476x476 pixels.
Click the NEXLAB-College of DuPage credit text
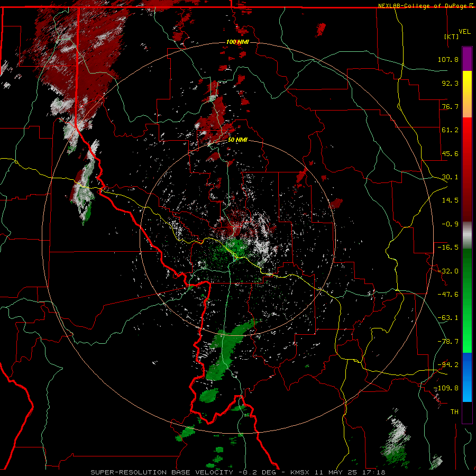[423, 6]
